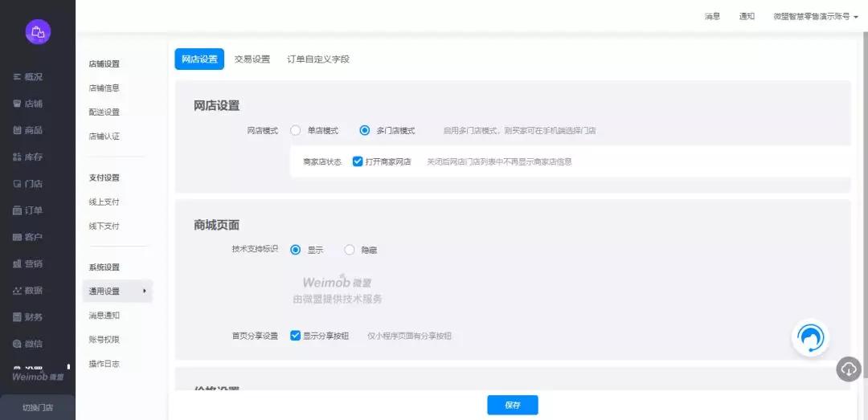868x420 pixels.
Task: Select 多门店模式 multi-store mode
Action: (364, 131)
